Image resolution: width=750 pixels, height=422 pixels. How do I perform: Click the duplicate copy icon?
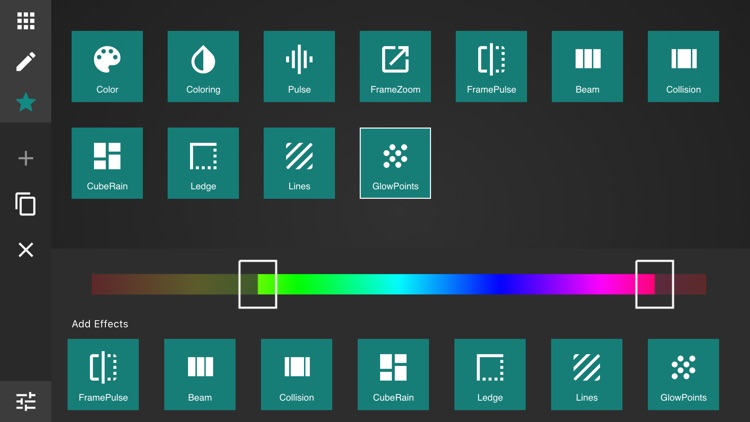coord(26,204)
